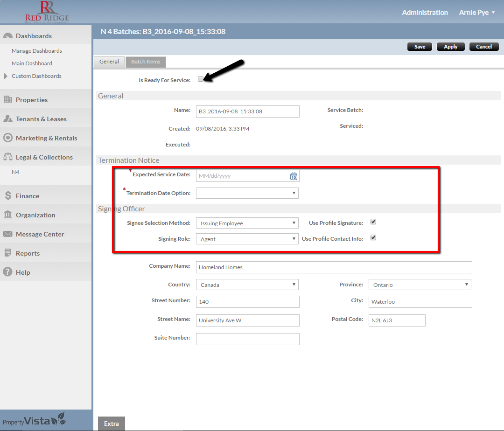Click the Marketing & Rentals target icon
504x431 pixels.
[x=7, y=138]
